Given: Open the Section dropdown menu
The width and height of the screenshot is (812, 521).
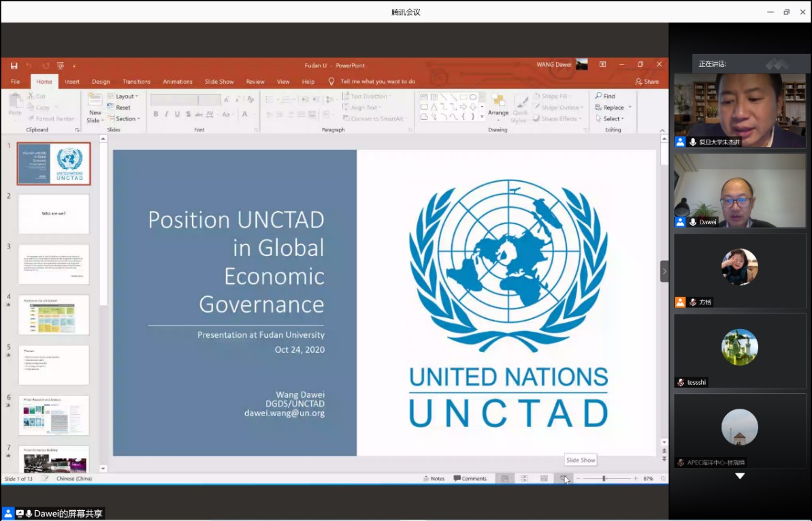Looking at the screenshot, I should 124,119.
